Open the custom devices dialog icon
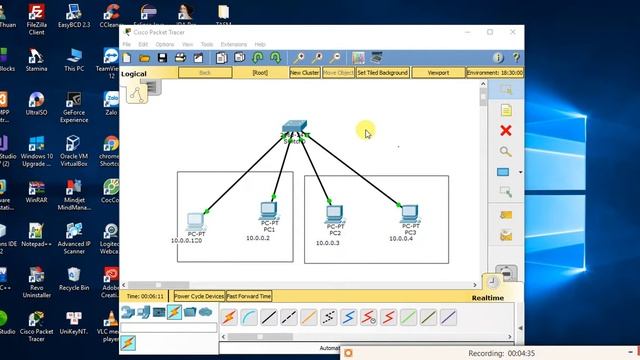The width and height of the screenshot is (640, 360). [x=376, y=58]
